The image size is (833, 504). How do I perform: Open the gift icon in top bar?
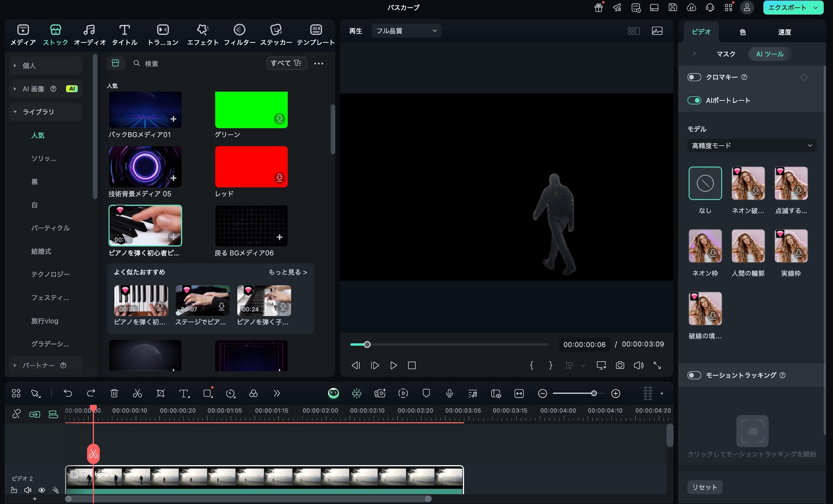click(x=598, y=7)
